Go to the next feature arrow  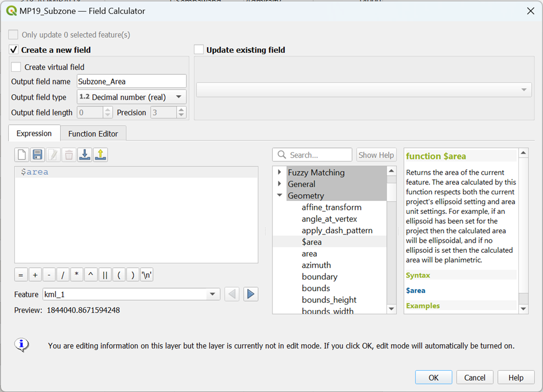(x=251, y=294)
